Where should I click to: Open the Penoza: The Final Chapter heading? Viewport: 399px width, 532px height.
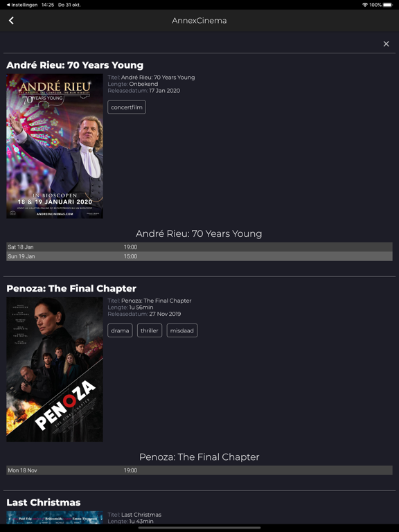coord(71,288)
